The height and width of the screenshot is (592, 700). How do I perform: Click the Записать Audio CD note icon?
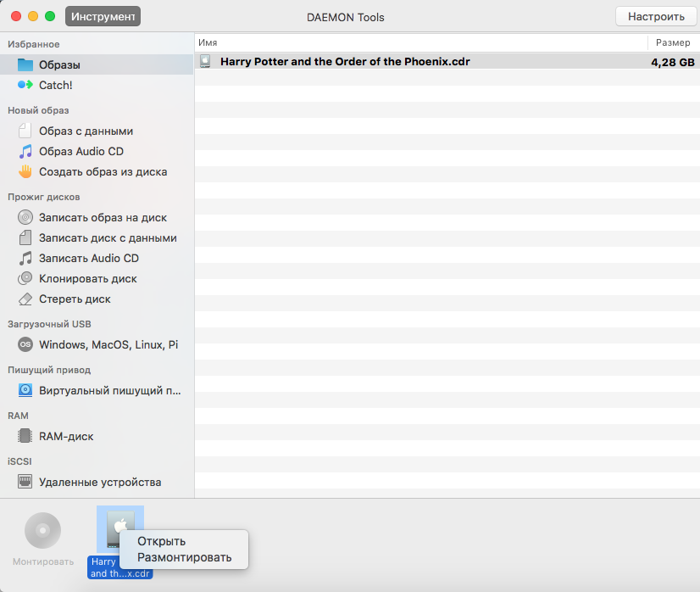pyautogui.click(x=25, y=258)
